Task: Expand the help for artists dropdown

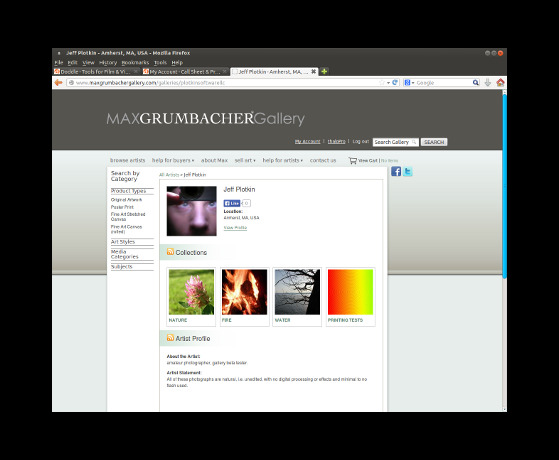Action: click(x=283, y=160)
